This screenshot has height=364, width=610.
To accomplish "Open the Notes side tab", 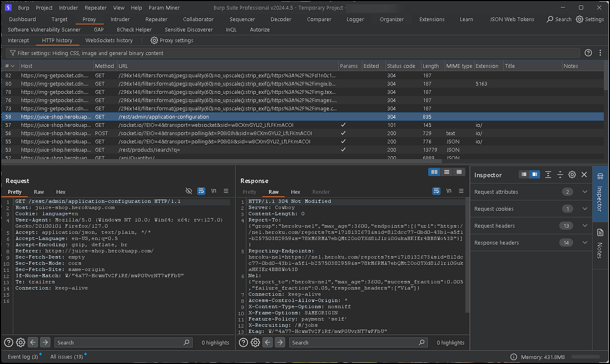I will tap(600, 244).
